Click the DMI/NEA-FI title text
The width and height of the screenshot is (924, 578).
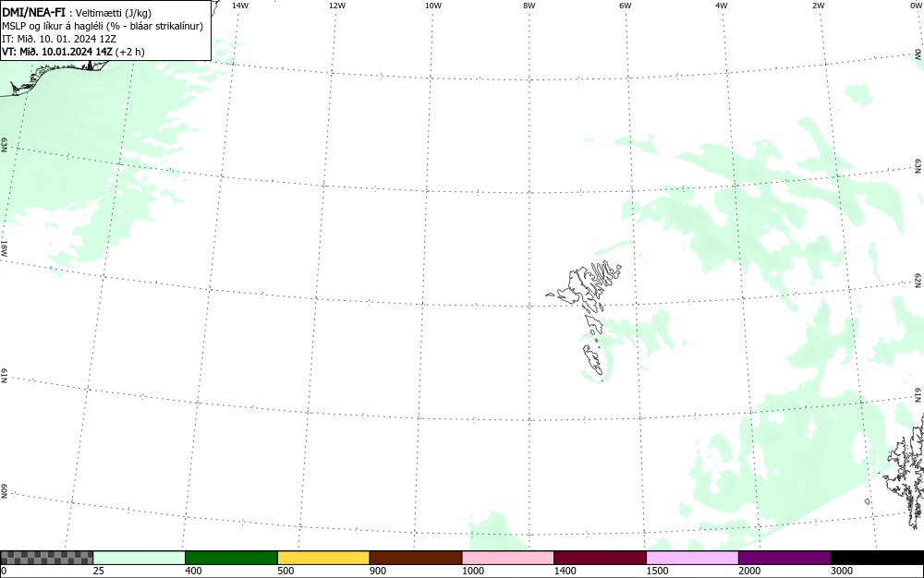[33, 12]
